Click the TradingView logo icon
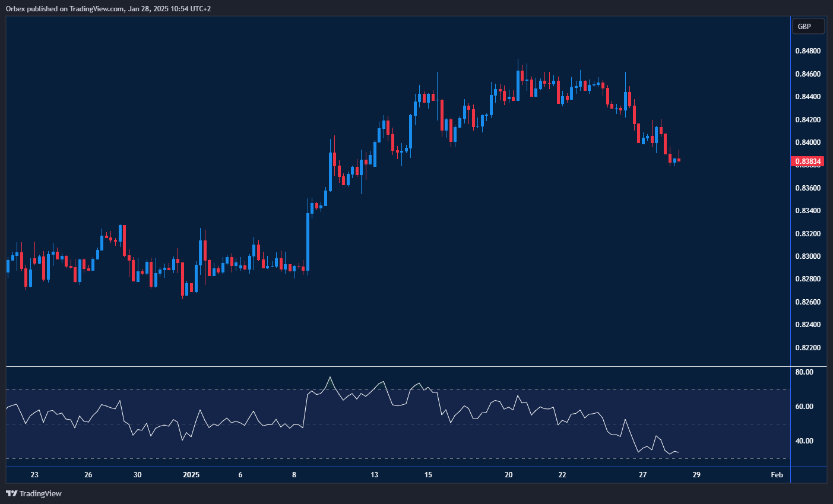833x504 pixels. 13,493
